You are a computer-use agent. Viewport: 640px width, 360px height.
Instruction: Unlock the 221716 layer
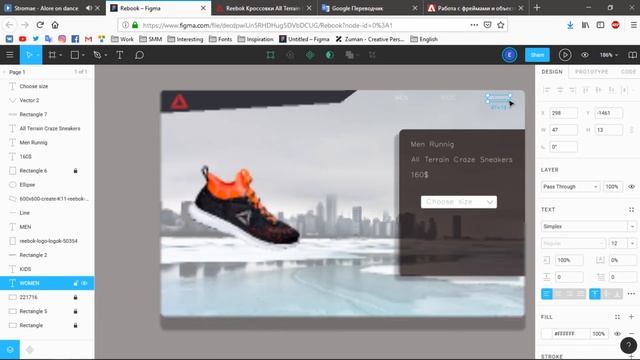pyautogui.click(x=76, y=297)
